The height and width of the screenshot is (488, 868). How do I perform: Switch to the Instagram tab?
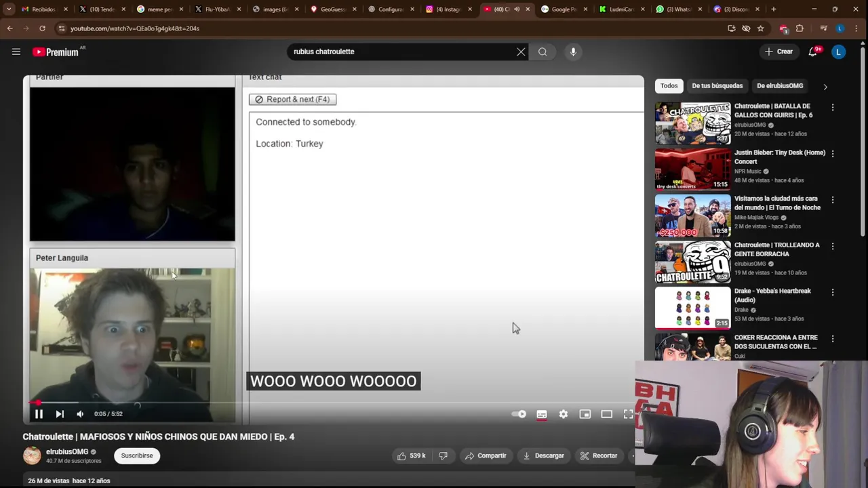click(448, 9)
